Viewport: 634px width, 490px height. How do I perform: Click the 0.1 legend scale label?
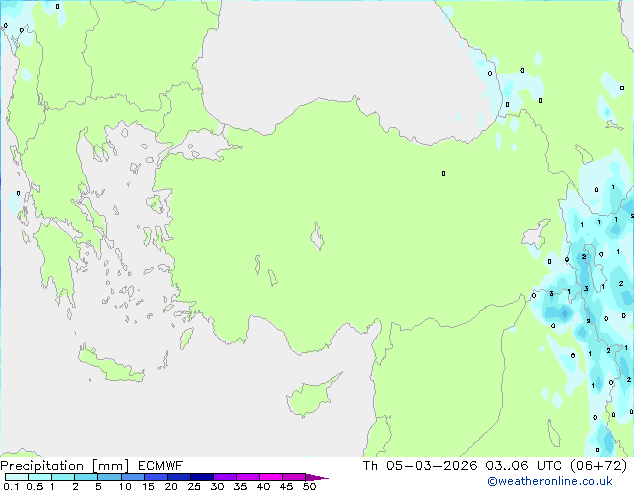11,486
